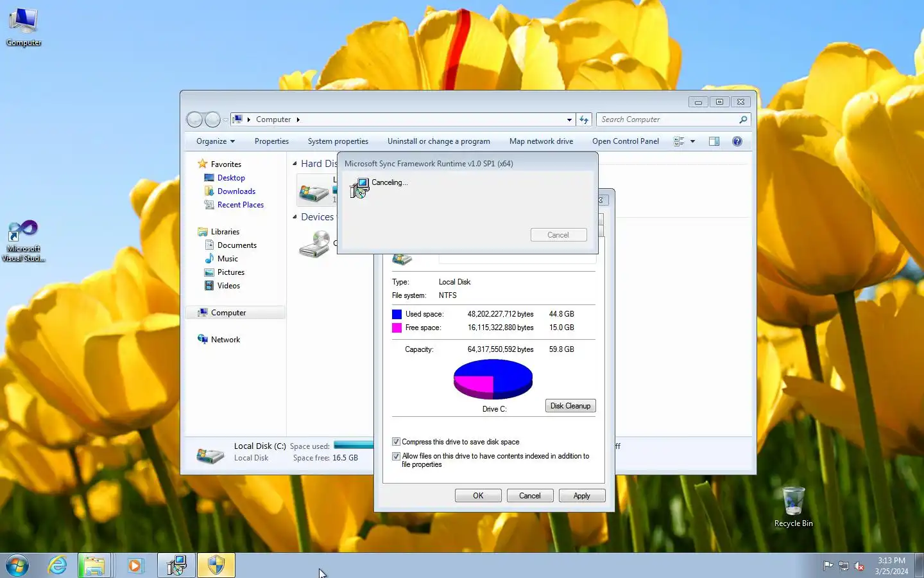This screenshot has width=924, height=578.
Task: Open Windows Media Player from the taskbar
Action: pyautogui.click(x=135, y=565)
